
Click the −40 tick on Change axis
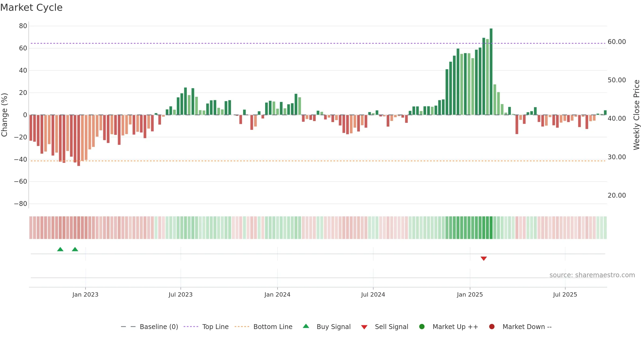[21, 159]
